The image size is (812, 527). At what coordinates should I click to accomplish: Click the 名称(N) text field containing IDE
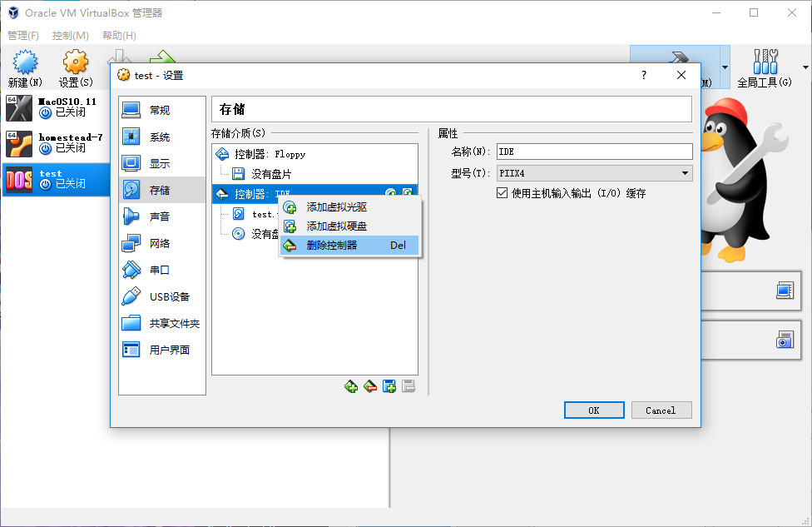coord(594,152)
